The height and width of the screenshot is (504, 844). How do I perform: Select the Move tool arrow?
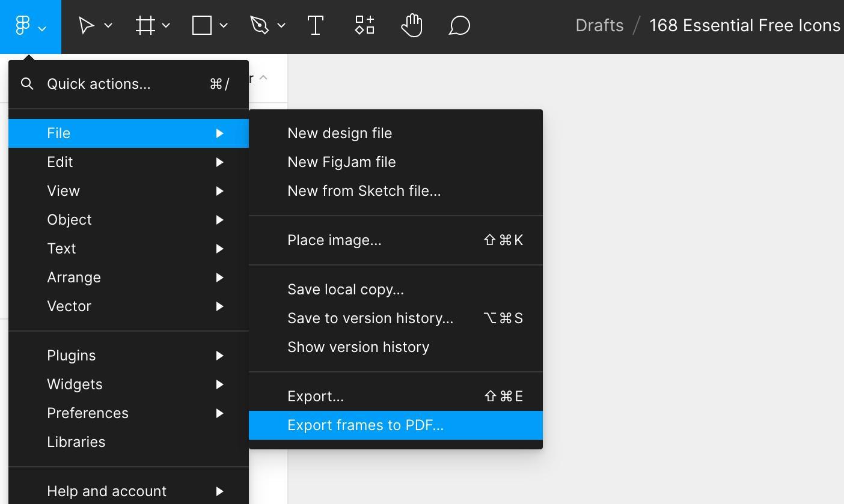coord(86,26)
